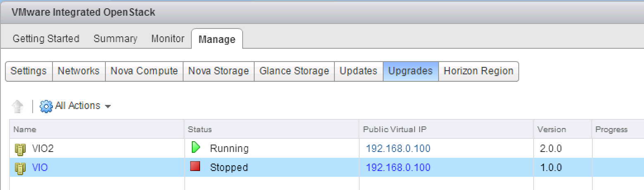Open VIO2's Public Virtual IP link
Viewport: 644px width, 190px height.
point(398,149)
